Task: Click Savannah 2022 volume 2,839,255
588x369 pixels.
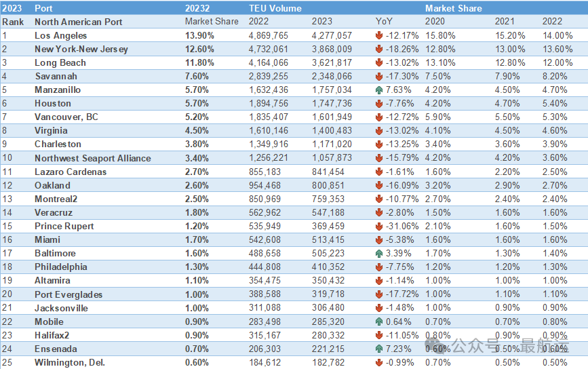Action: coord(269,77)
